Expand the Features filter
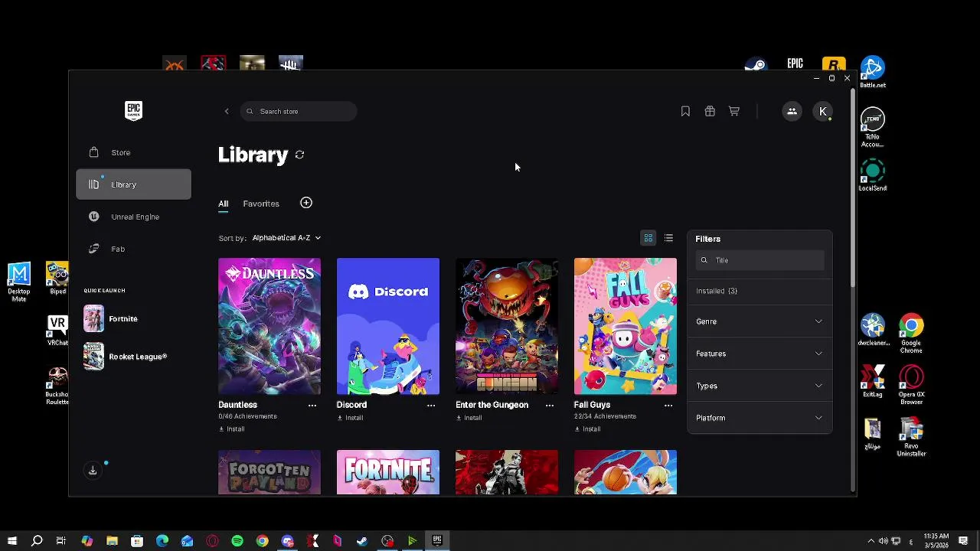 [x=759, y=354]
